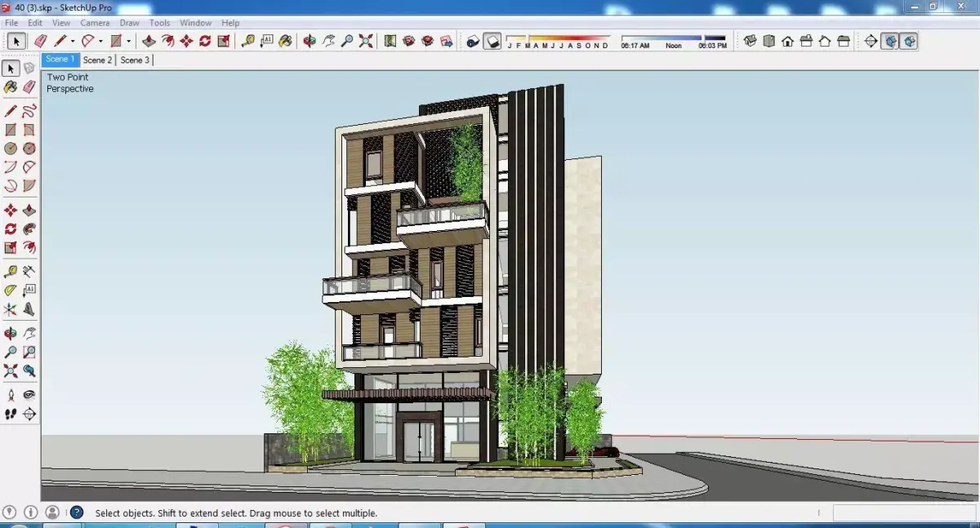This screenshot has width=980, height=528.
Task: Select the Eraser tool in the top toolbar
Action: tap(40, 41)
